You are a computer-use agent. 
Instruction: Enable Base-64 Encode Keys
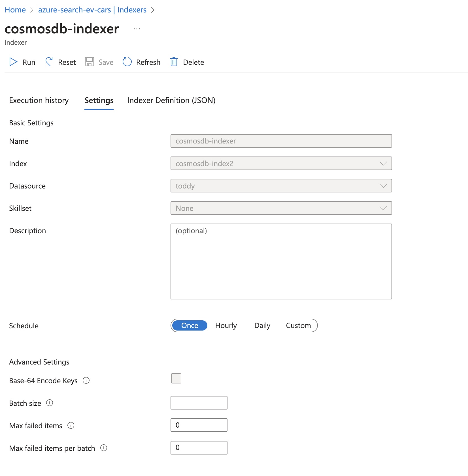[x=176, y=378]
